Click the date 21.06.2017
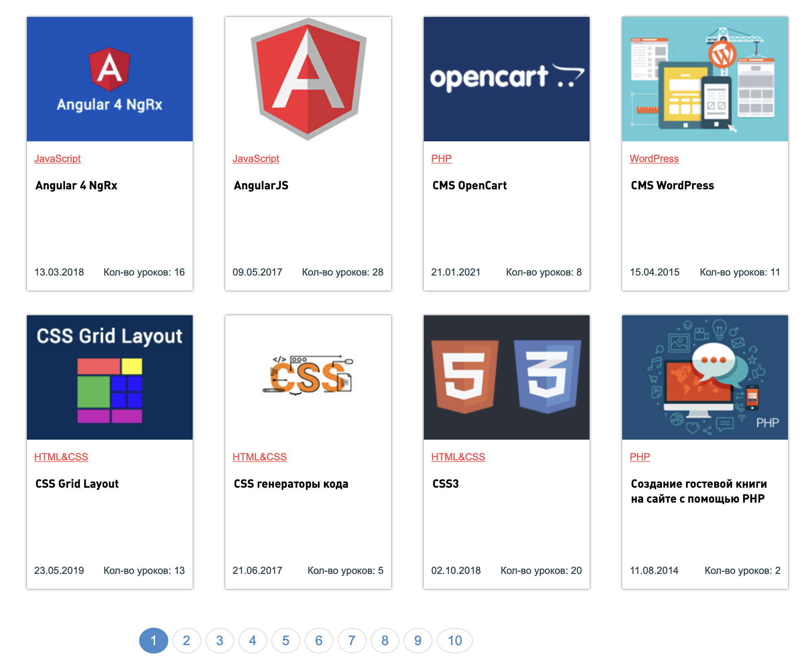Viewport: 812px width, 663px height. [x=258, y=571]
